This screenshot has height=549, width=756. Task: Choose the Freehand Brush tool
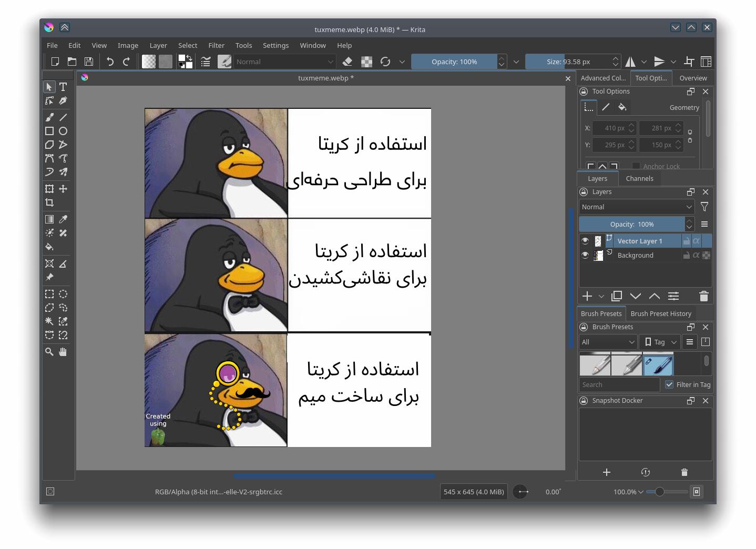tap(49, 117)
